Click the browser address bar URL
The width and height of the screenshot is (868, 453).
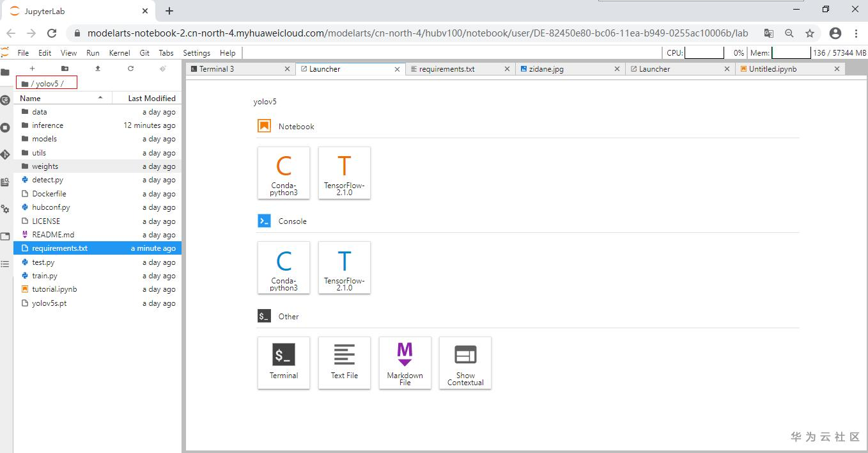pos(417,33)
